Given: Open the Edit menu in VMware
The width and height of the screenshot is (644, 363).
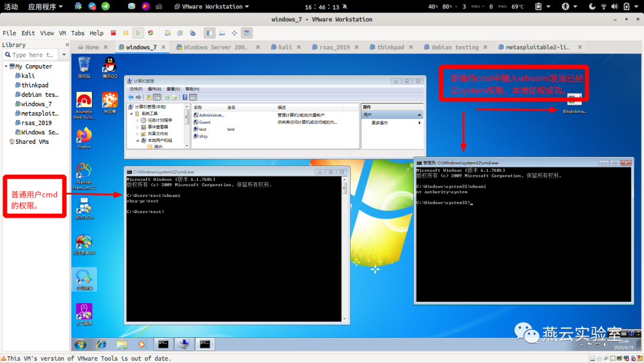Looking at the screenshot, I should pos(28,33).
